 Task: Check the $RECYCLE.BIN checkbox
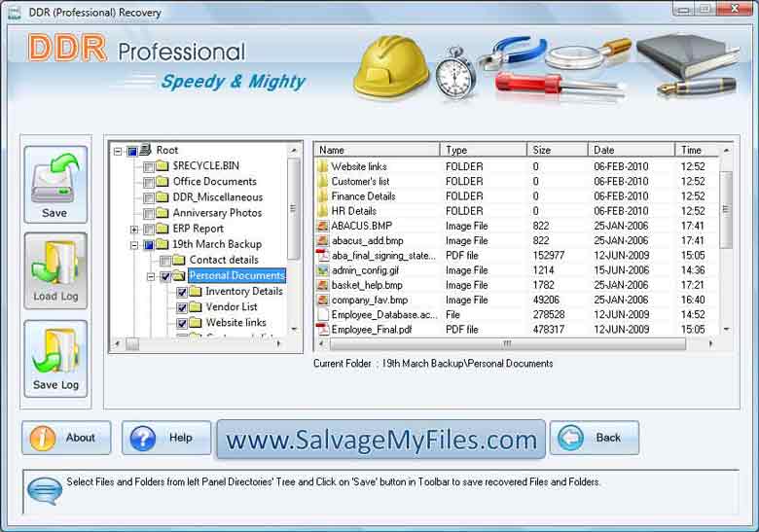click(149, 167)
